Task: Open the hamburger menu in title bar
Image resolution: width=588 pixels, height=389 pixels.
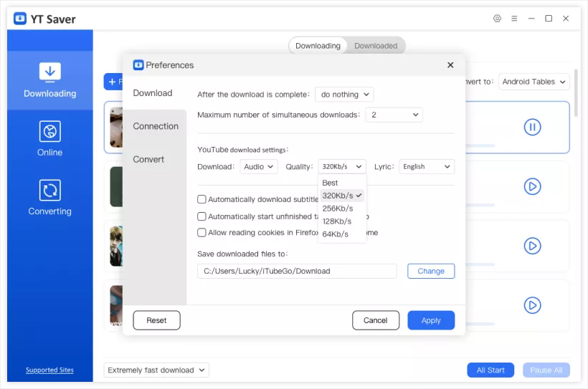Action: point(513,19)
